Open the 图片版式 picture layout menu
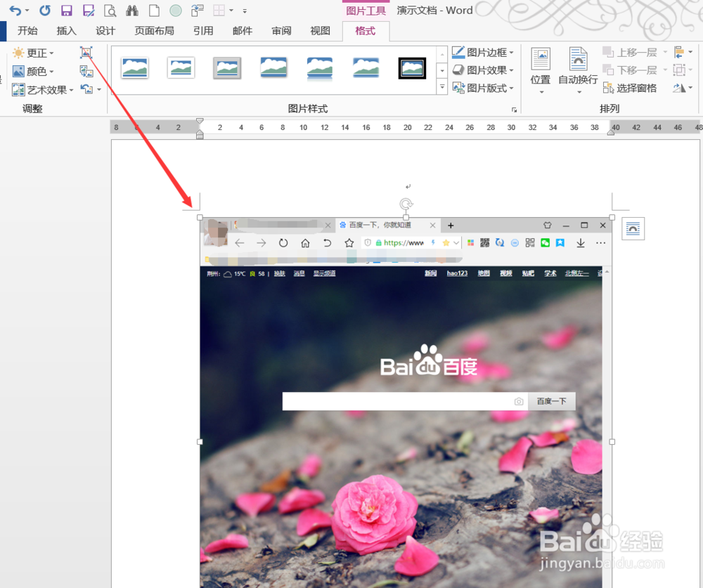Viewport: 703px width, 588px height. (483, 89)
